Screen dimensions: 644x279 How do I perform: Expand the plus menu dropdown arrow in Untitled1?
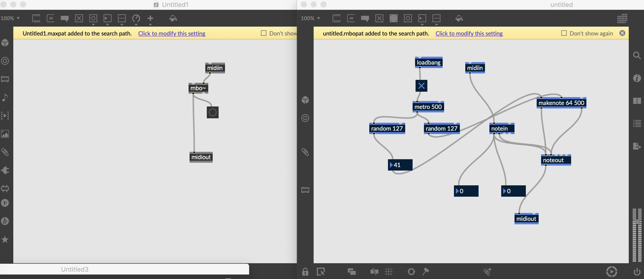click(x=150, y=25)
